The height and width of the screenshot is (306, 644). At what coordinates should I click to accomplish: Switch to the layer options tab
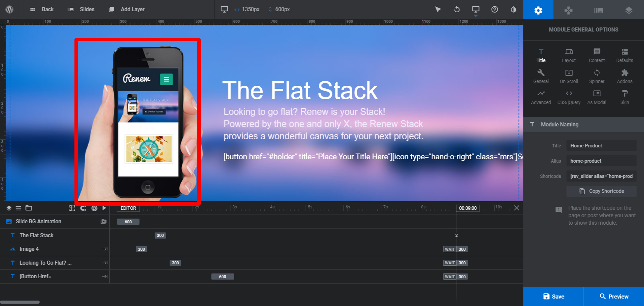[629, 10]
